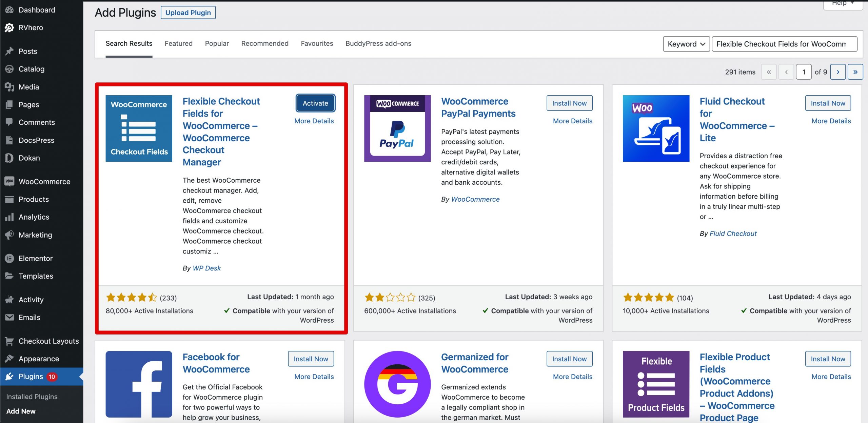Install WooCommerce PayPal Payments now
The image size is (868, 423).
(x=569, y=103)
